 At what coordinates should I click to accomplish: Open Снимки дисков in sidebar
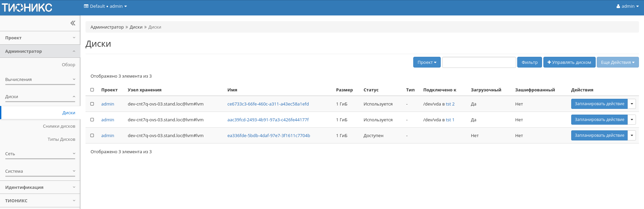[59, 126]
